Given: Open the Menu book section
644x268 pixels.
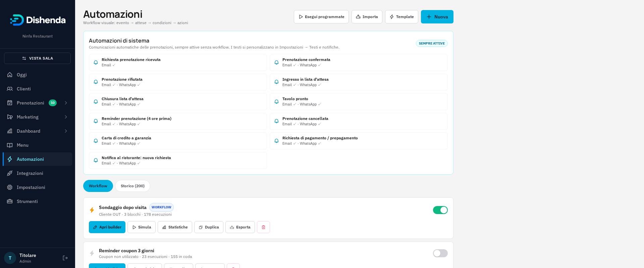Looking at the screenshot, I should click(37, 145).
